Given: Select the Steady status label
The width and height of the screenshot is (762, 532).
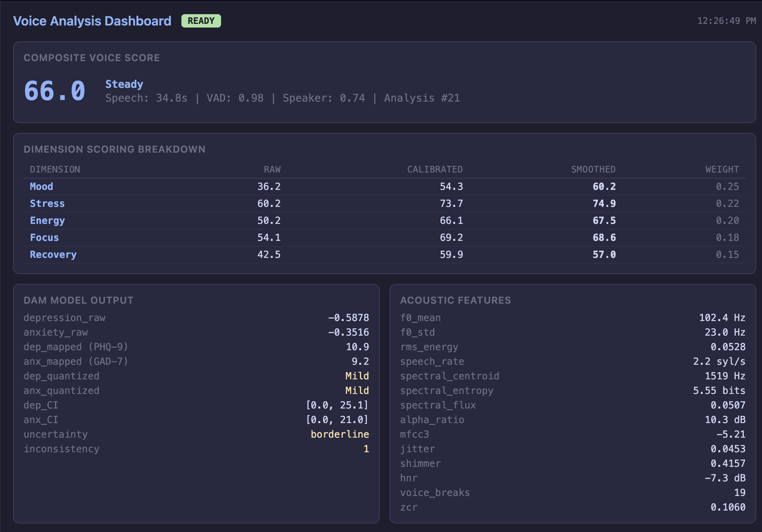Looking at the screenshot, I should (x=124, y=84).
